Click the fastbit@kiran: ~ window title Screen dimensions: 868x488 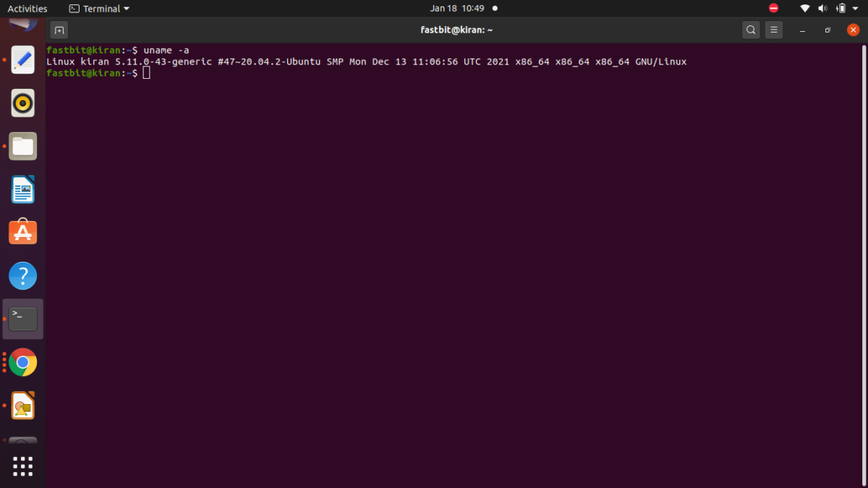click(x=456, y=30)
